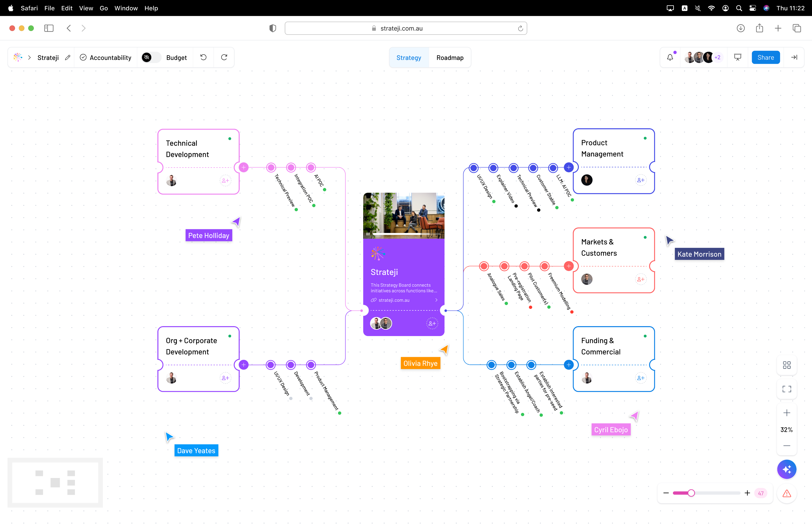Collapse the right side panel arrow

(x=794, y=57)
